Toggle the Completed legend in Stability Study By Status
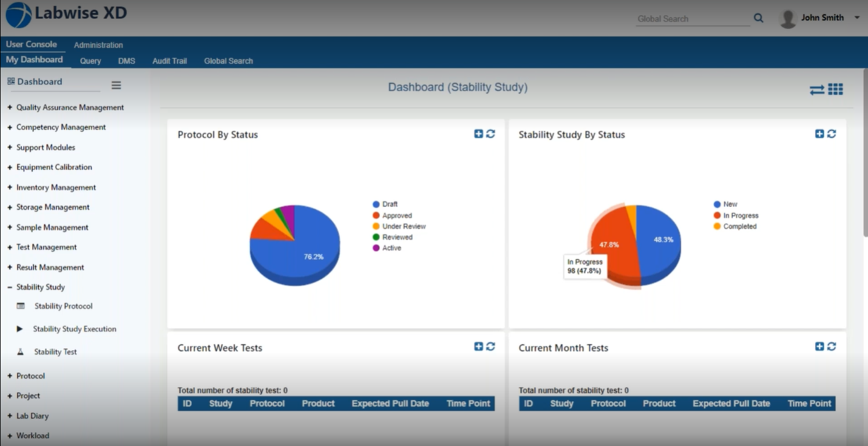The height and width of the screenshot is (446, 868). (x=739, y=226)
